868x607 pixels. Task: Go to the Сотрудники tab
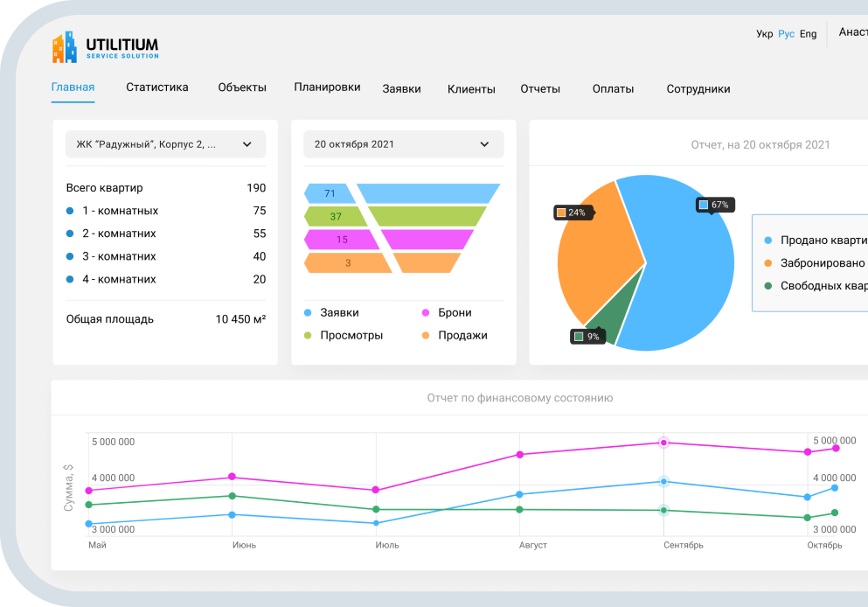pos(698,88)
